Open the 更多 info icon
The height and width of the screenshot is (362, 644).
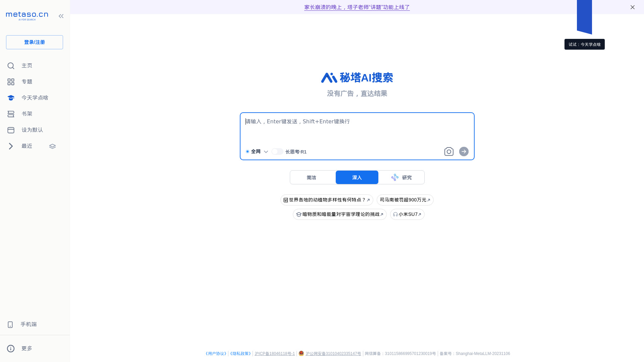11,349
